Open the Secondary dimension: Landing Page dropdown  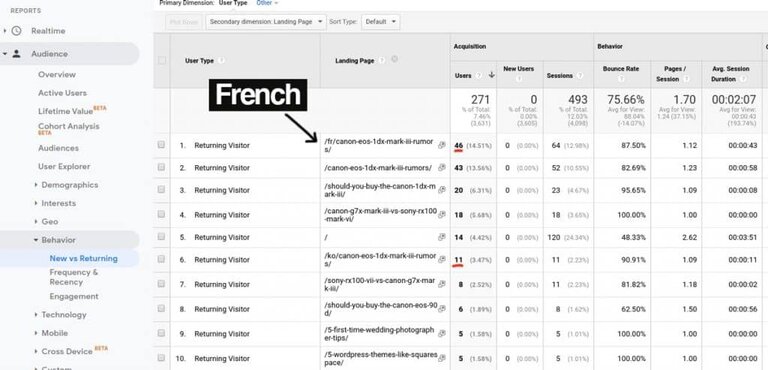coord(266,22)
